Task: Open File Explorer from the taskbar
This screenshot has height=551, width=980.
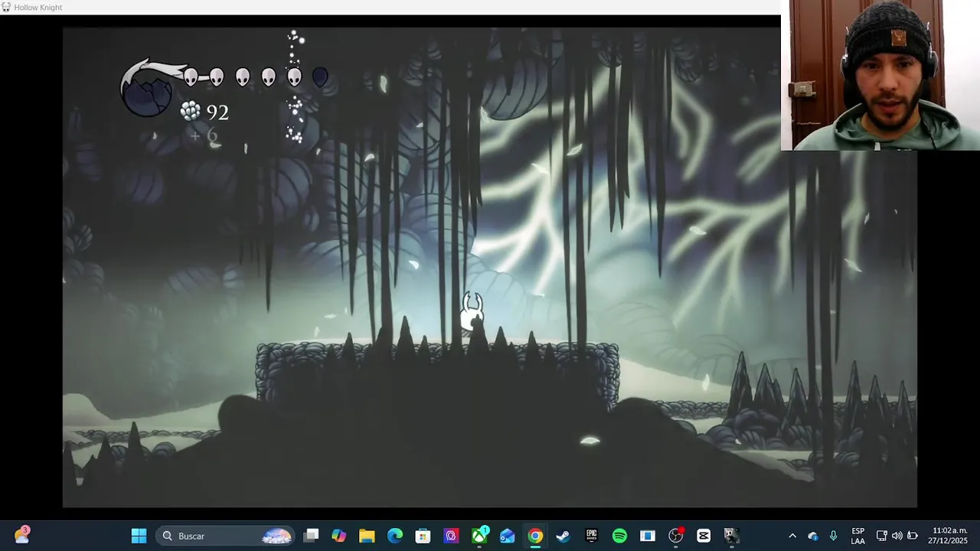Action: click(367, 536)
